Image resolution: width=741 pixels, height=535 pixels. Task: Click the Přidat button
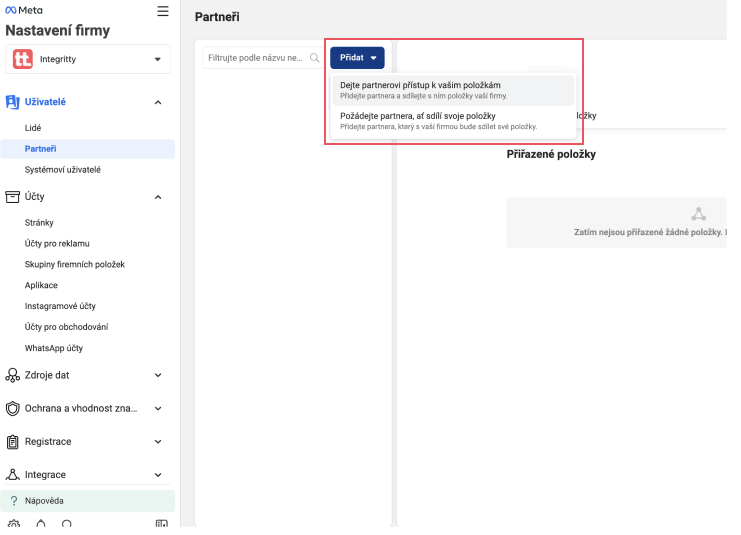tap(357, 58)
